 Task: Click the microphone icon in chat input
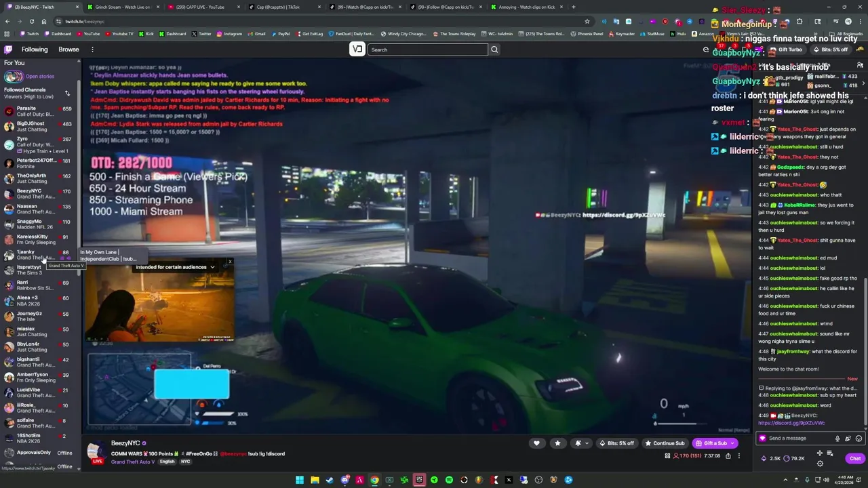837,439
